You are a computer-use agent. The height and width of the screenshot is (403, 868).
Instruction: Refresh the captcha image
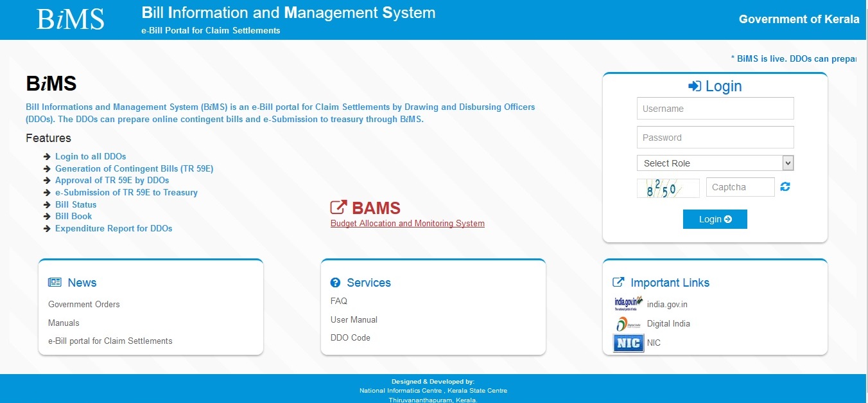785,186
